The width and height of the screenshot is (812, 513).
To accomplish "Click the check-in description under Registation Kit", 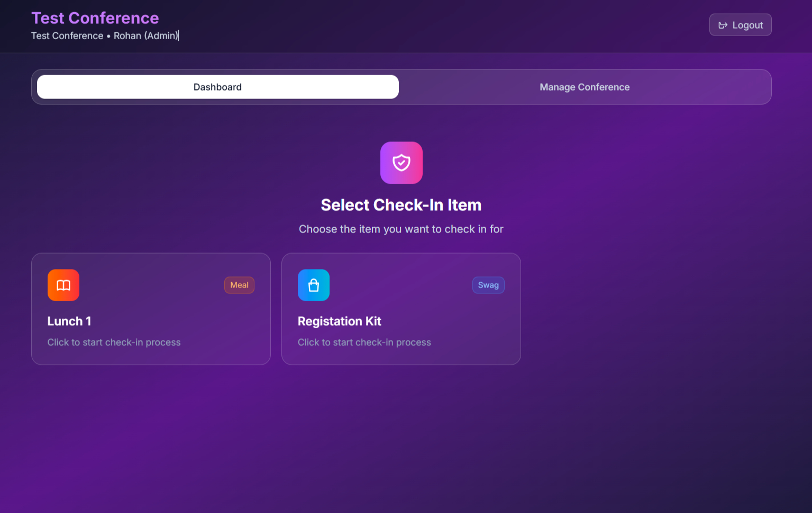I will tap(364, 343).
